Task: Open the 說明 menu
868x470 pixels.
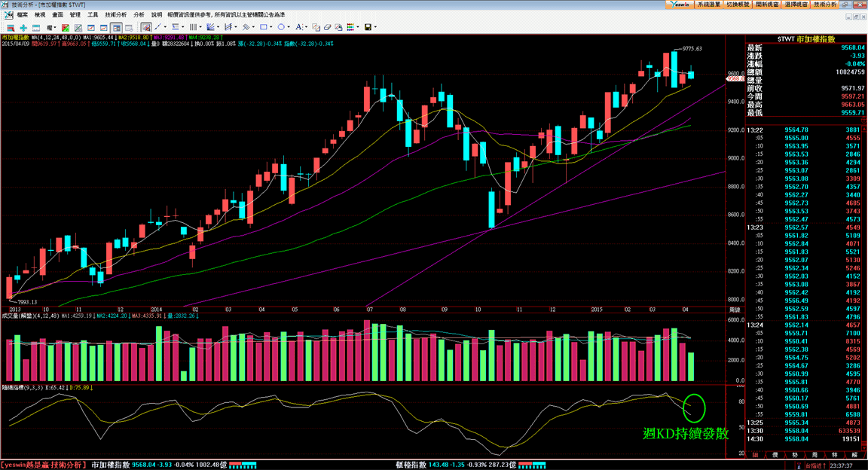Action: click(157, 15)
